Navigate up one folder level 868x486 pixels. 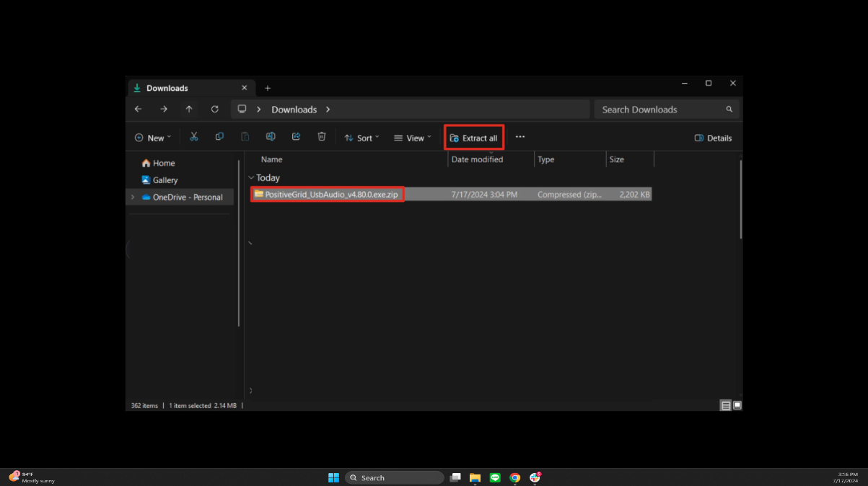189,110
